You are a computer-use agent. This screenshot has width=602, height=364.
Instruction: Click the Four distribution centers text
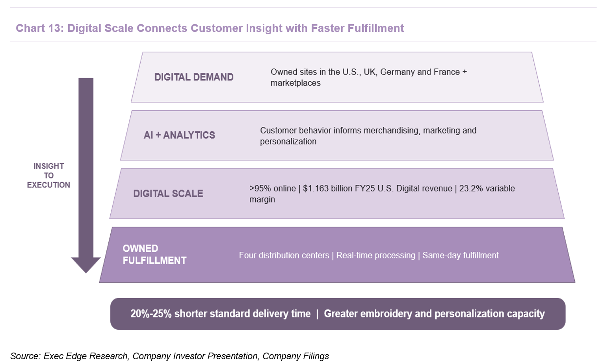point(284,255)
